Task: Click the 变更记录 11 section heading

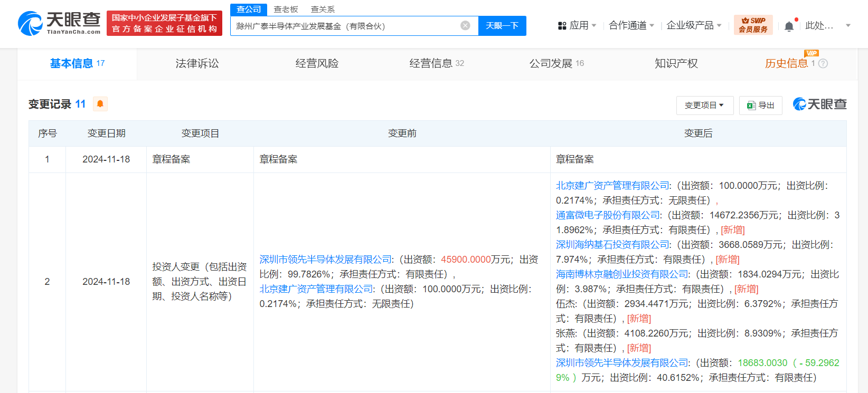Action: pos(57,104)
